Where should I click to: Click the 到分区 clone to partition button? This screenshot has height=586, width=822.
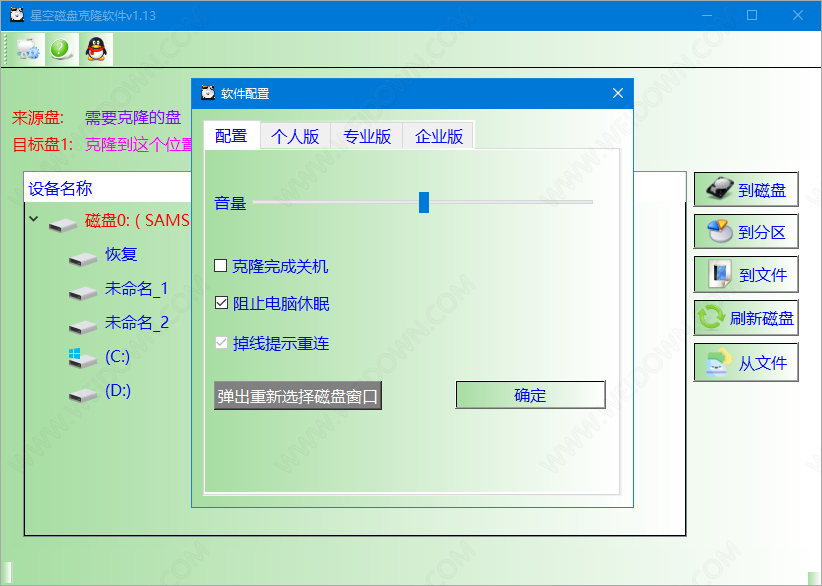[745, 231]
